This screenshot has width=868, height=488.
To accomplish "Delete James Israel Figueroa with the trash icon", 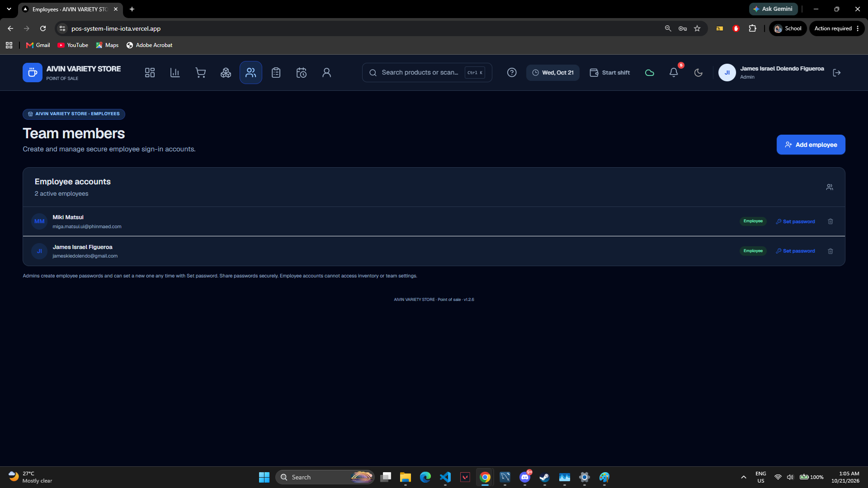I will [830, 251].
